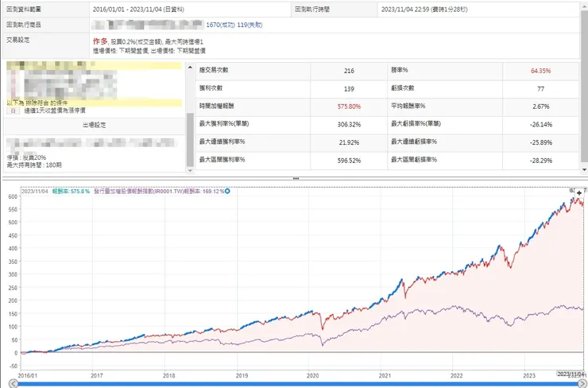Viewport: 588px width, 388px height.
Task: Click the 停損 stop-loss 20% setting text
Action: click(27, 157)
